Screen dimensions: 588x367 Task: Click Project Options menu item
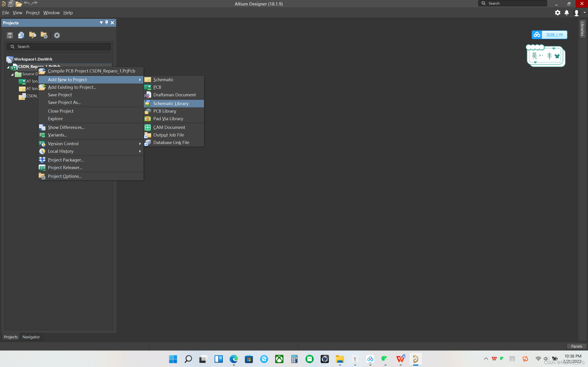tap(65, 176)
